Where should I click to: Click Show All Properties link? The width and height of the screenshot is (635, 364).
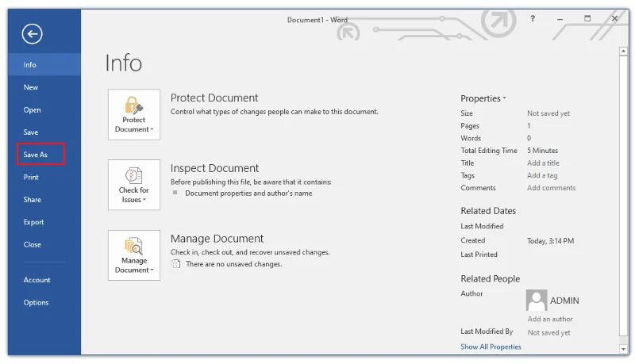coord(491,347)
